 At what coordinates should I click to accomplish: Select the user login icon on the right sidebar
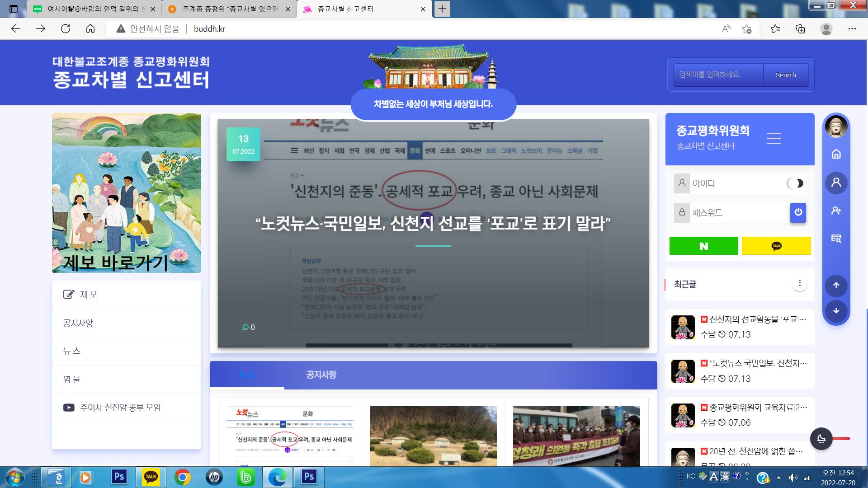pos(836,183)
